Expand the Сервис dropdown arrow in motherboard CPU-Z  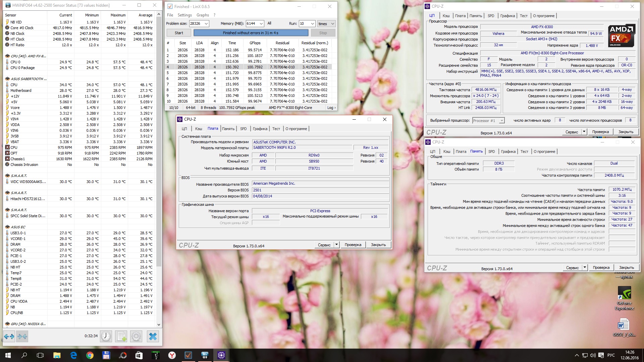click(336, 245)
